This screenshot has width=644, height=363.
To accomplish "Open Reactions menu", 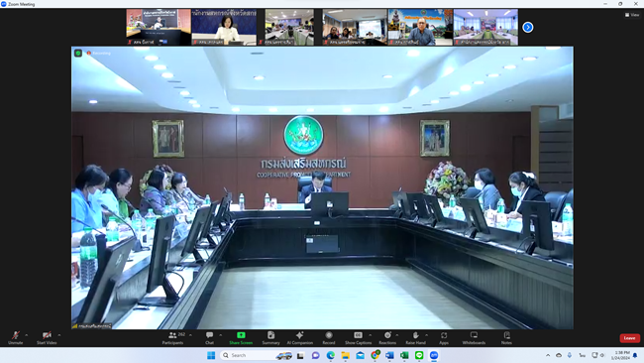I will (x=387, y=338).
